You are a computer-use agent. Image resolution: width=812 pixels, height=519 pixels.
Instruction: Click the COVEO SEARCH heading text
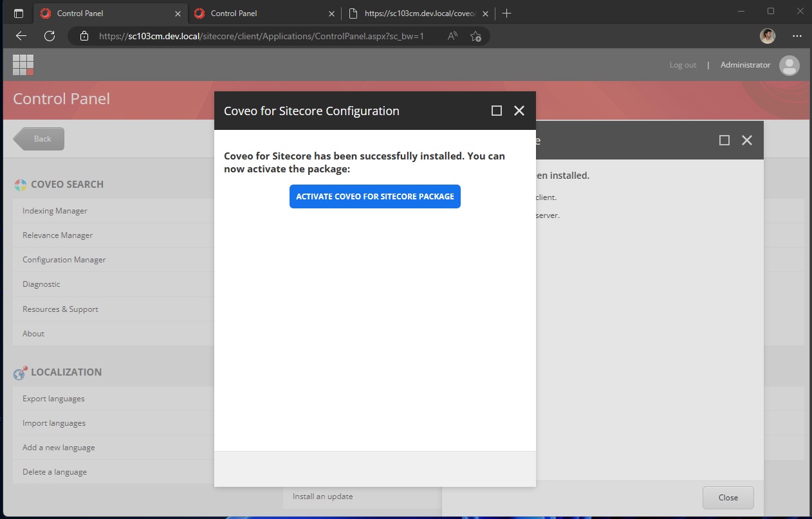67,185
